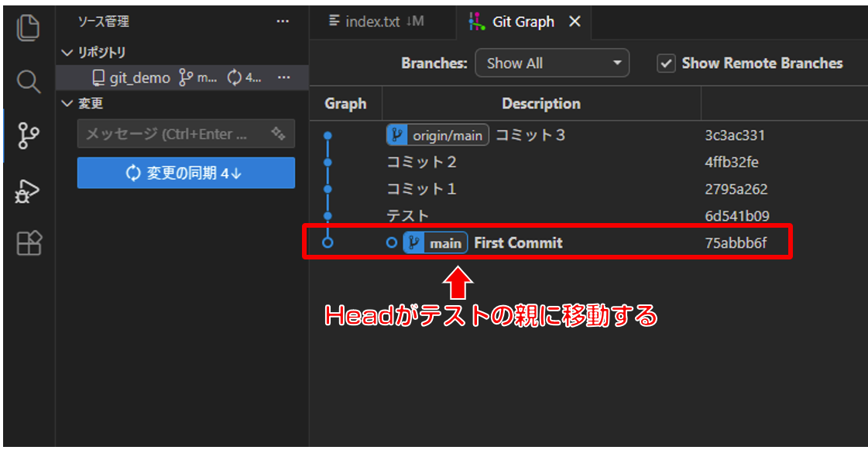Viewport: 868px width, 450px height.
Task: Toggle the Show Remote Branches checkbox
Action: coord(666,64)
